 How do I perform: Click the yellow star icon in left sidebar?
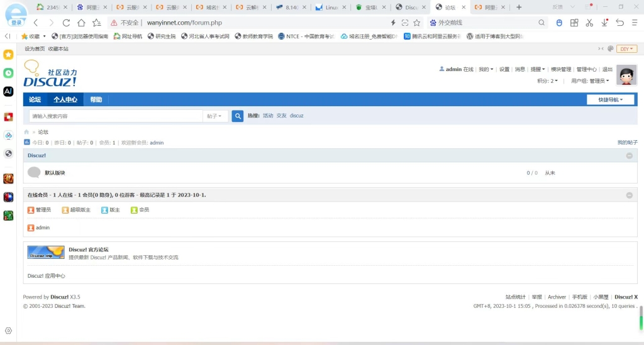click(x=8, y=55)
